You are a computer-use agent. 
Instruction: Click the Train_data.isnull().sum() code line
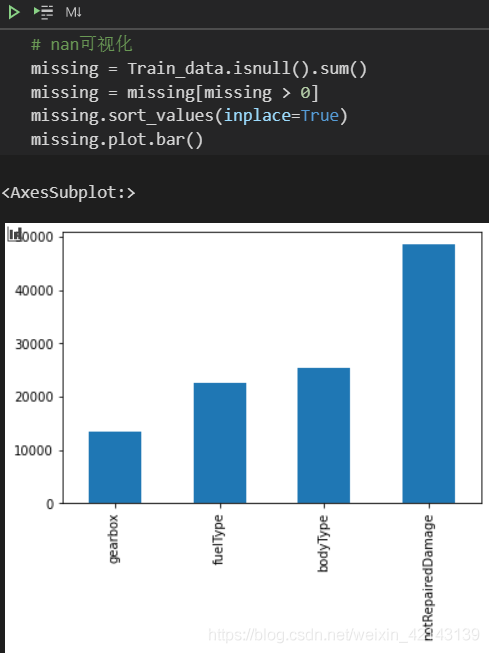[x=199, y=68]
